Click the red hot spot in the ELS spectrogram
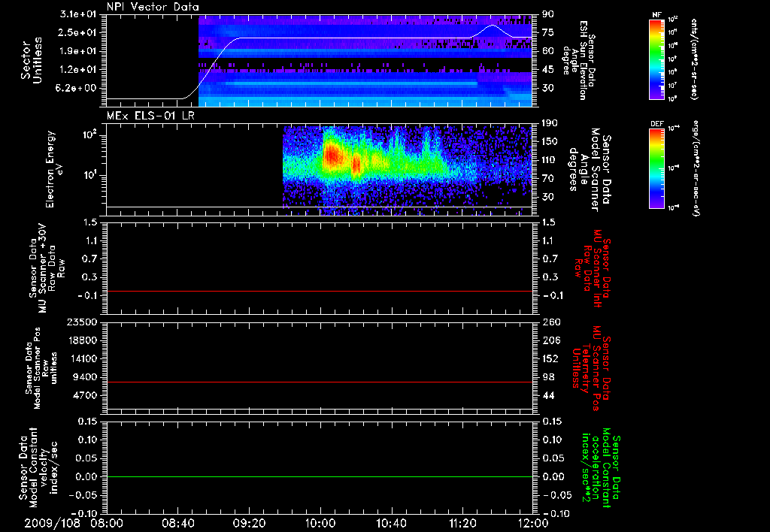770x532 pixels. (334, 156)
